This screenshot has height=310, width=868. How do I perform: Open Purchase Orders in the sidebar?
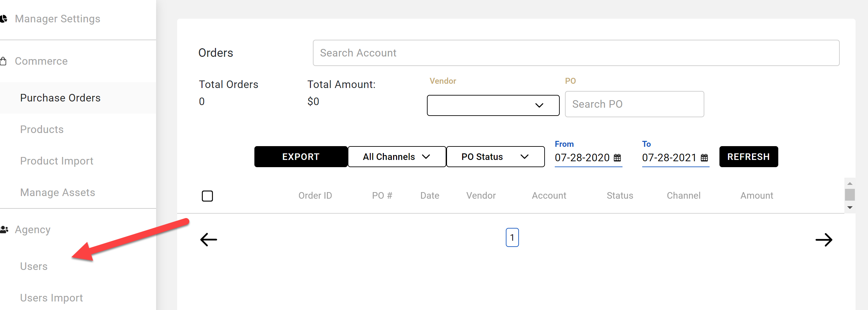(60, 98)
